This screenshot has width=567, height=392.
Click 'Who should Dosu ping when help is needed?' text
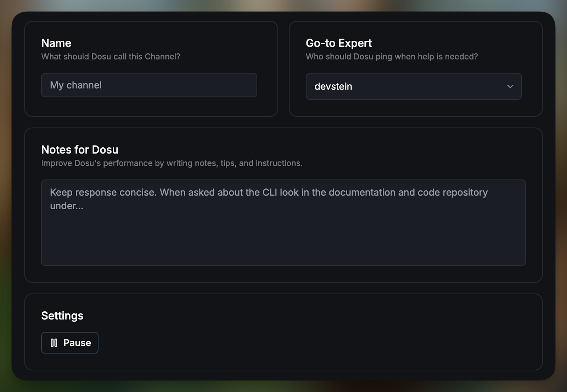click(392, 57)
